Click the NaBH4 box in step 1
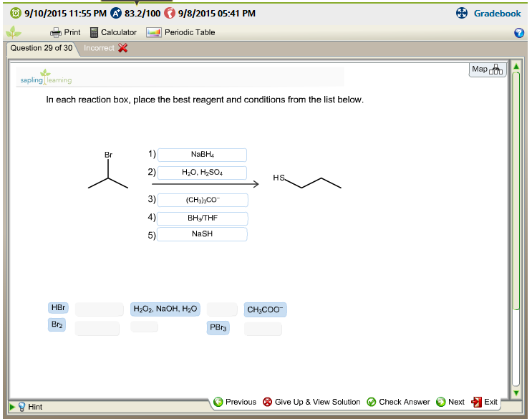The image size is (532, 419). pyautogui.click(x=202, y=155)
